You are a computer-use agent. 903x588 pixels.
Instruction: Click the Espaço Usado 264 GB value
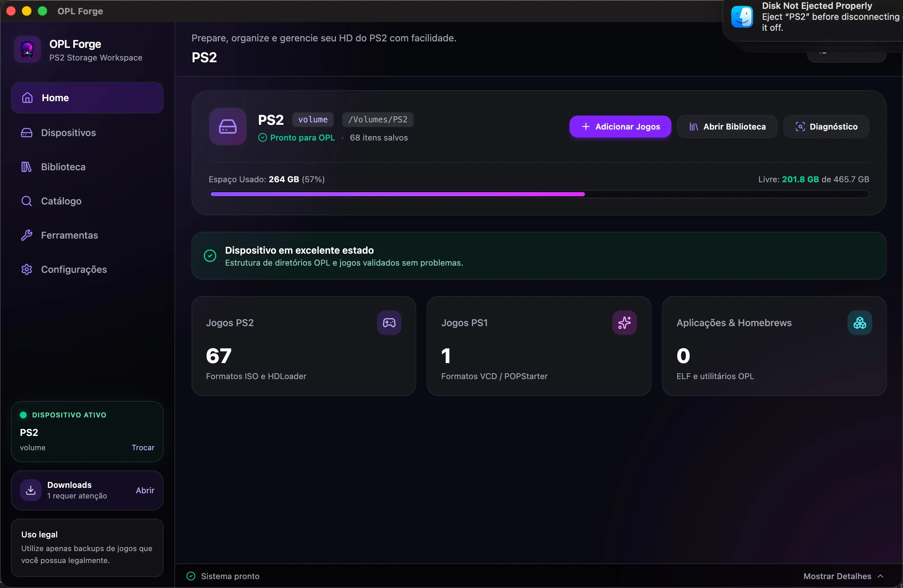click(284, 179)
